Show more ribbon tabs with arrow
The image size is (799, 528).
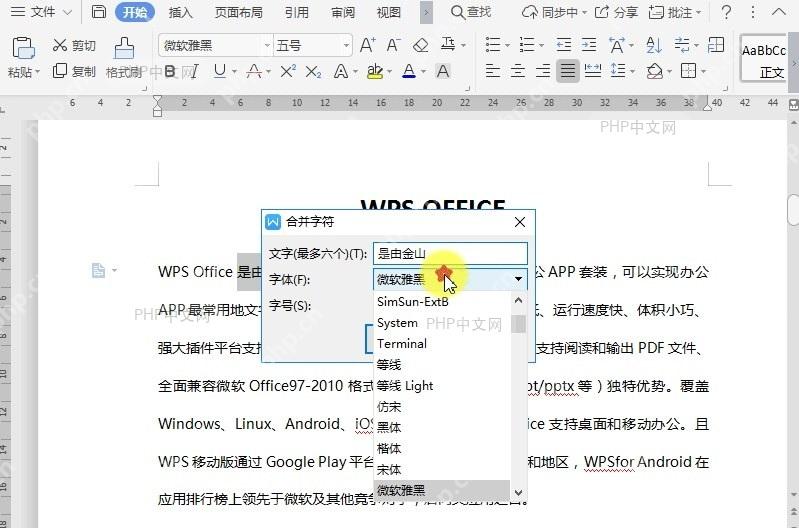(x=427, y=12)
